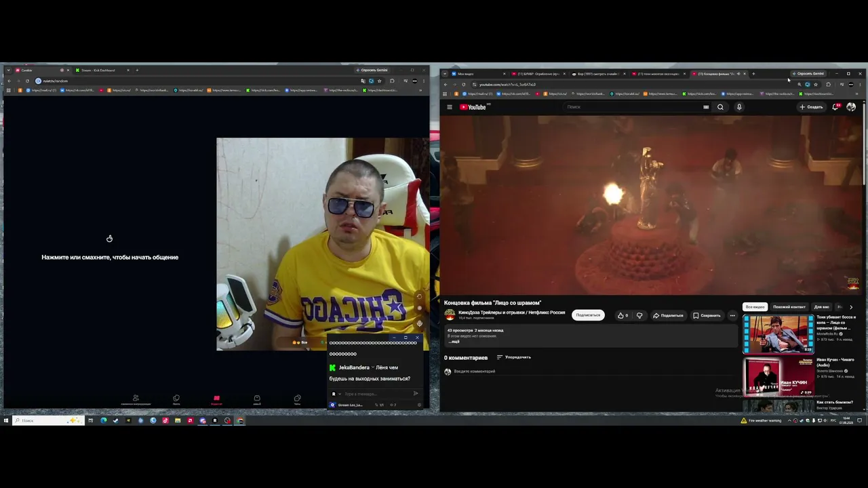Like the video with thumbs up

[623, 315]
